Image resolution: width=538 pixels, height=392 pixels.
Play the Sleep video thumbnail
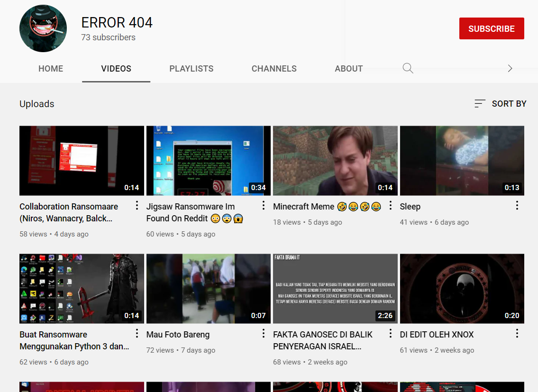[462, 161]
